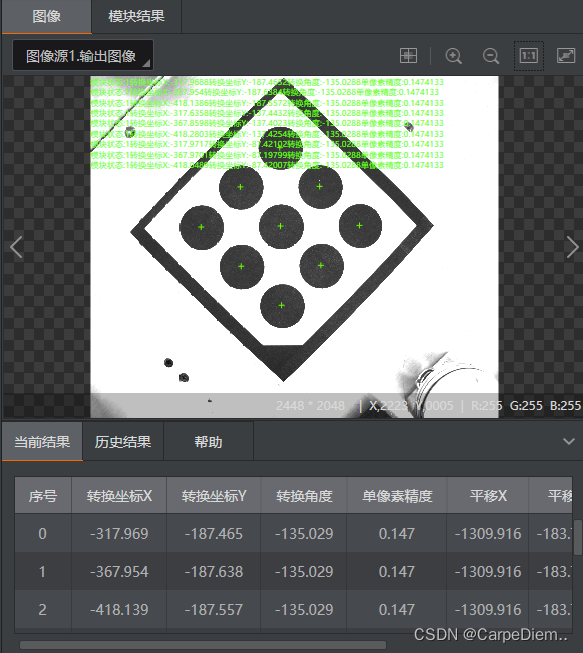Open the 图像源1.输出图像 source dropdown
Viewport: 583px width, 653px height.
click(83, 55)
